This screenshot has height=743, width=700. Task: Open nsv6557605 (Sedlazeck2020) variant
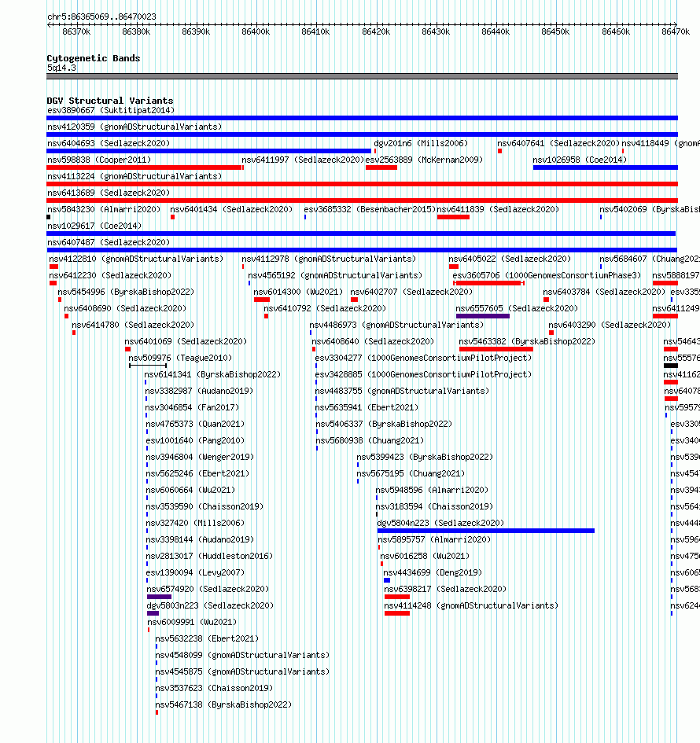517,308
